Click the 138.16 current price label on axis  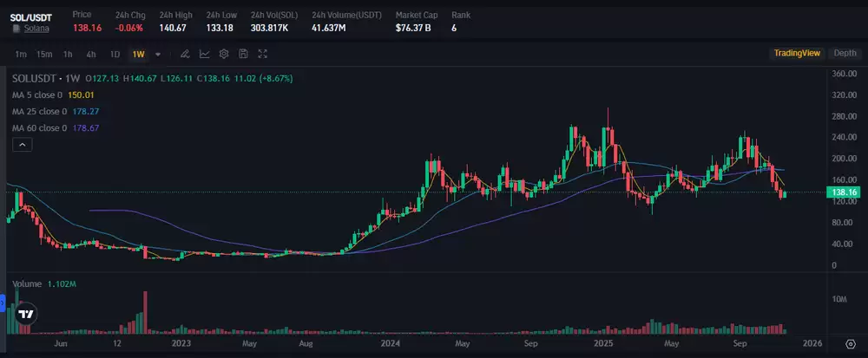845,192
